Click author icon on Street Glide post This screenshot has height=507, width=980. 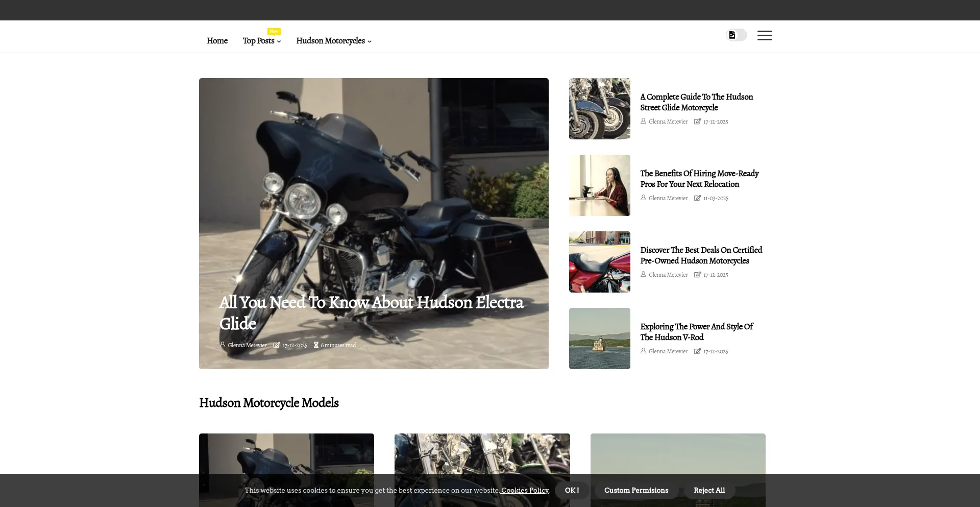tap(644, 122)
